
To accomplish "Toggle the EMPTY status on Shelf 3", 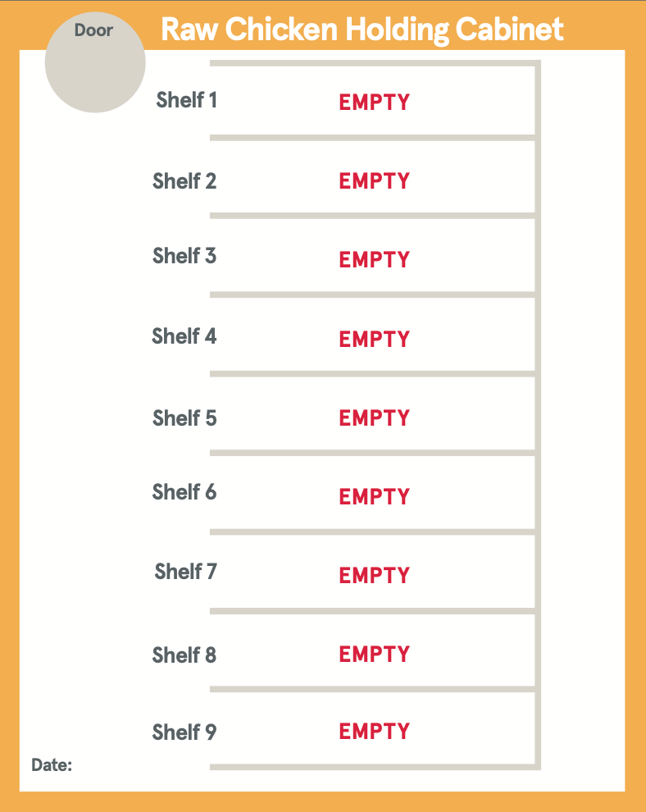I will point(375,260).
